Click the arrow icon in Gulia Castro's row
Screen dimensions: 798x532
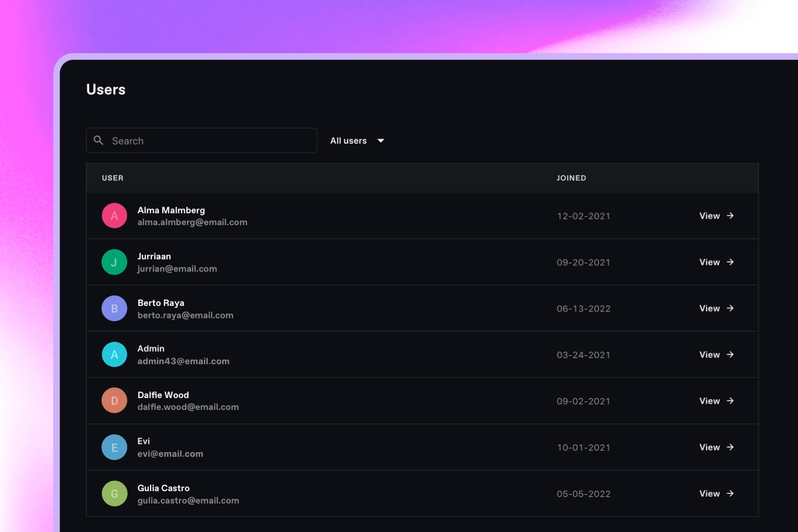[x=730, y=494]
